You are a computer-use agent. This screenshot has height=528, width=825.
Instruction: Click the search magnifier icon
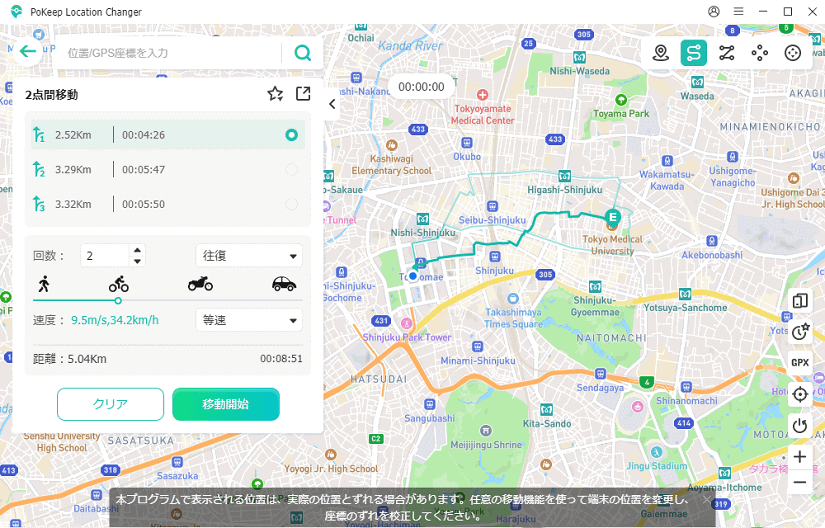(302, 53)
